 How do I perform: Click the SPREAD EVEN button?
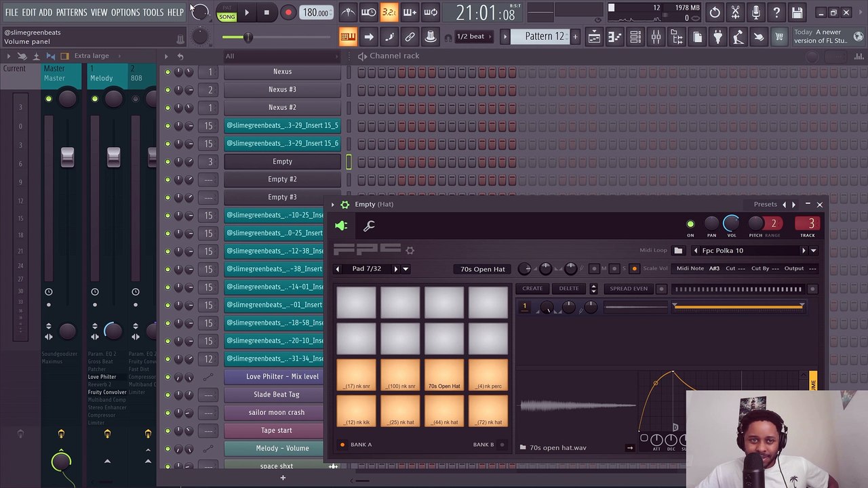point(629,289)
